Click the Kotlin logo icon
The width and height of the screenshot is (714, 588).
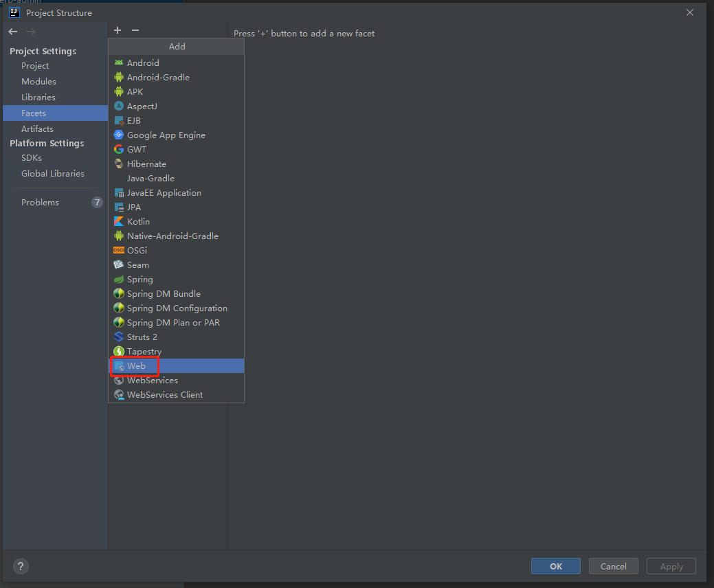point(119,222)
